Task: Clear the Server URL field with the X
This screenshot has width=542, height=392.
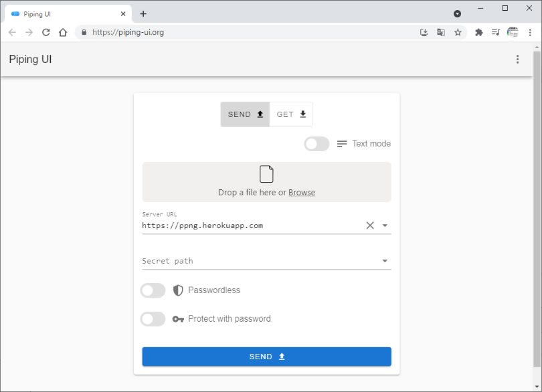Action: tap(370, 225)
